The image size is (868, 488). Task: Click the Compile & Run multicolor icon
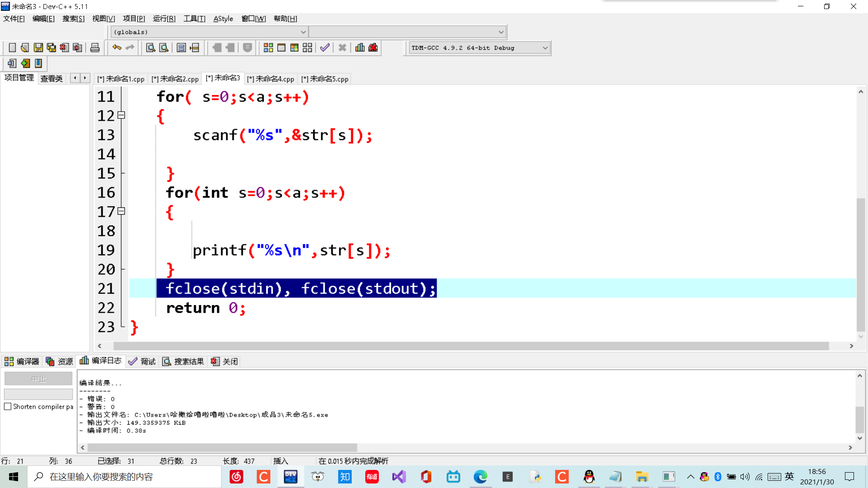294,48
